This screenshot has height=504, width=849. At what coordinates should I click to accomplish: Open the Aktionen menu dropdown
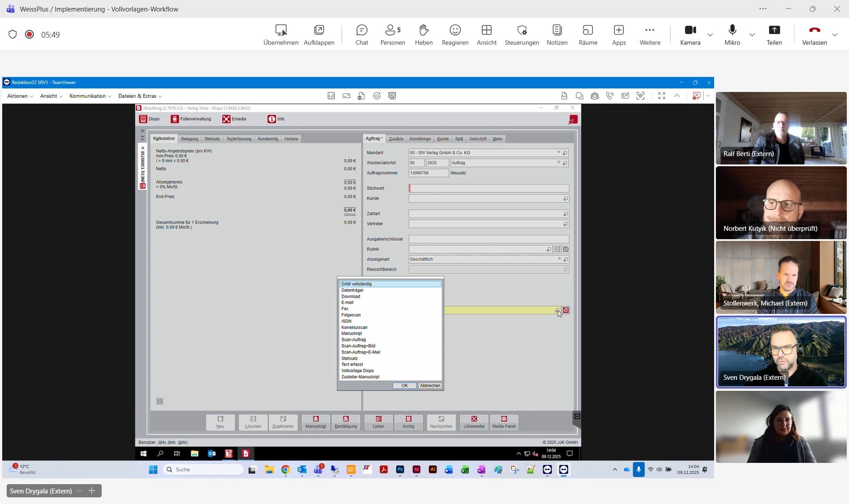coord(19,96)
